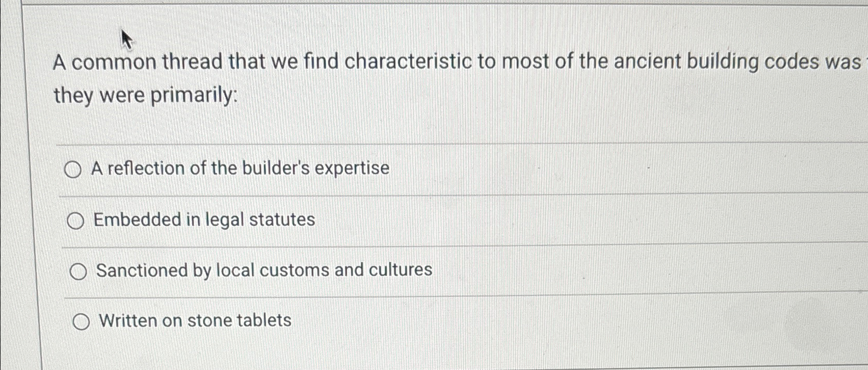Select the radio button for 'Embedded in legal statutes'

pyautogui.click(x=77, y=221)
